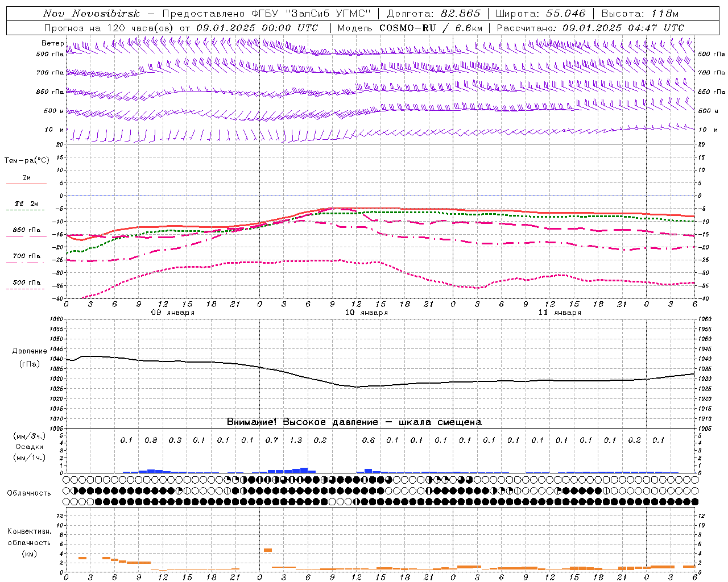The image size is (728, 582).
Task: Click the '1.3' precipitation amount
Action: pos(296,440)
